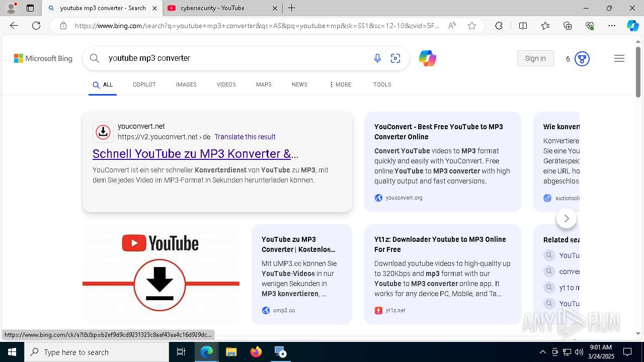Open the notification center icon

[x=627, y=352]
